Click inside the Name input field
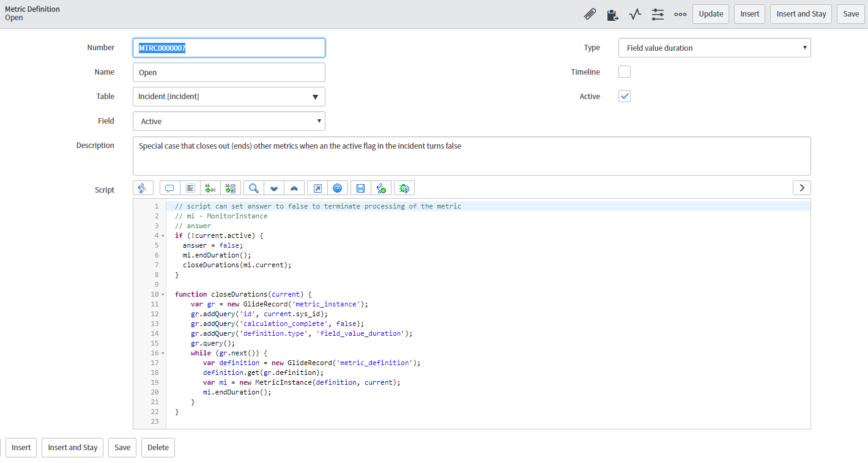The image size is (868, 463). point(228,72)
